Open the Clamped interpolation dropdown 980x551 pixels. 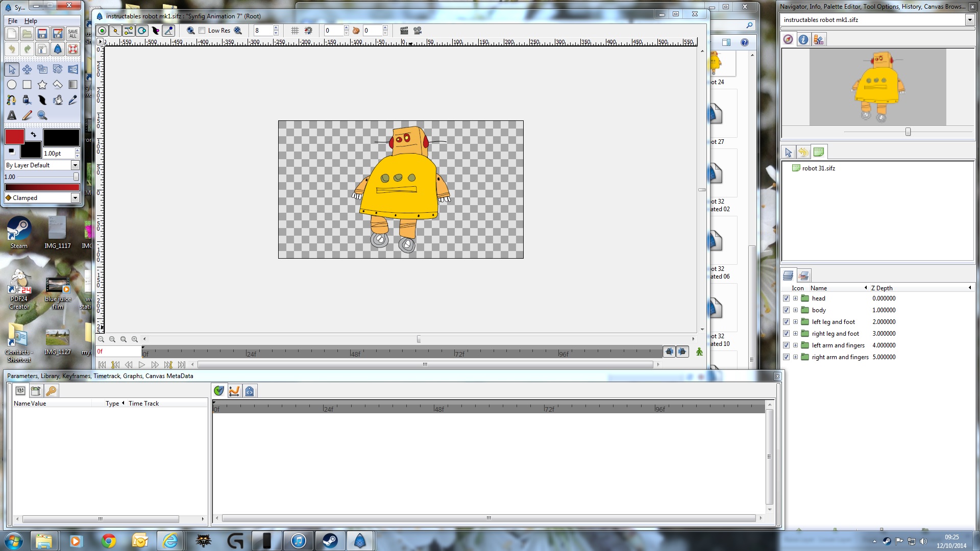[42, 198]
